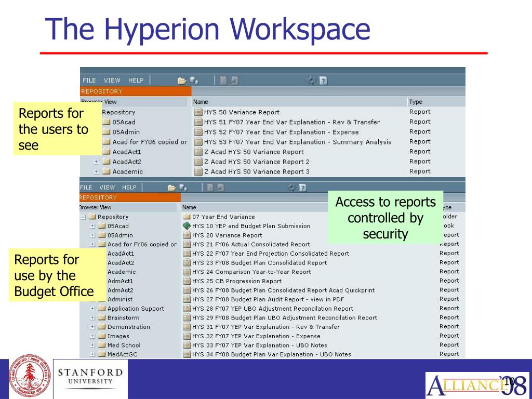Click the folder icon of Brainstorm
Image resolution: width=532 pixels, height=399 pixels.
(x=102, y=317)
